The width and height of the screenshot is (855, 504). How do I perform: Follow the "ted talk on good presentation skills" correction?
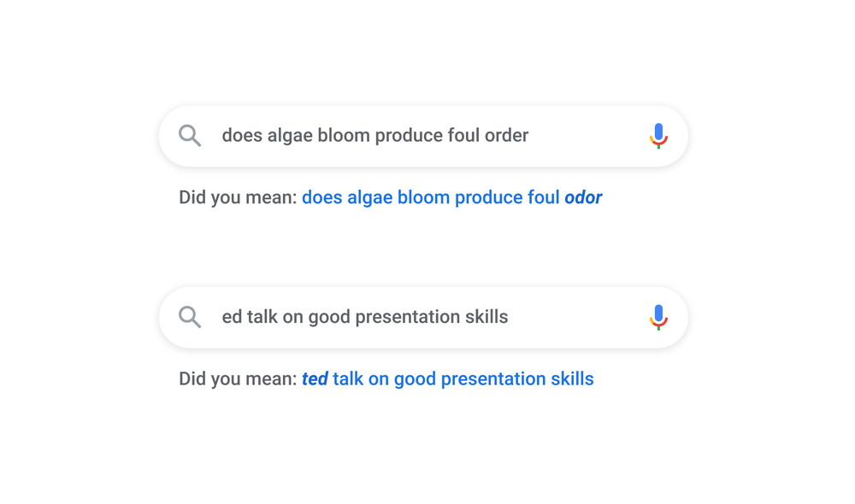click(448, 378)
